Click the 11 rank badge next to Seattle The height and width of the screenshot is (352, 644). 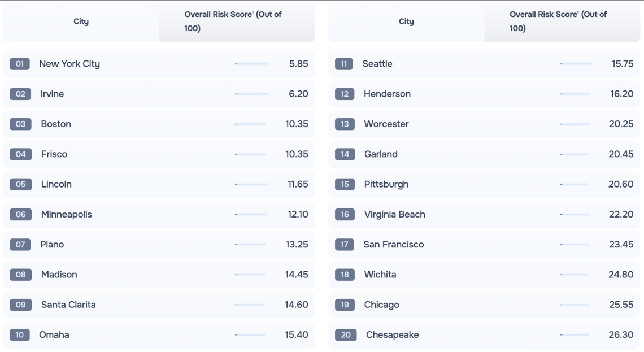(x=343, y=64)
